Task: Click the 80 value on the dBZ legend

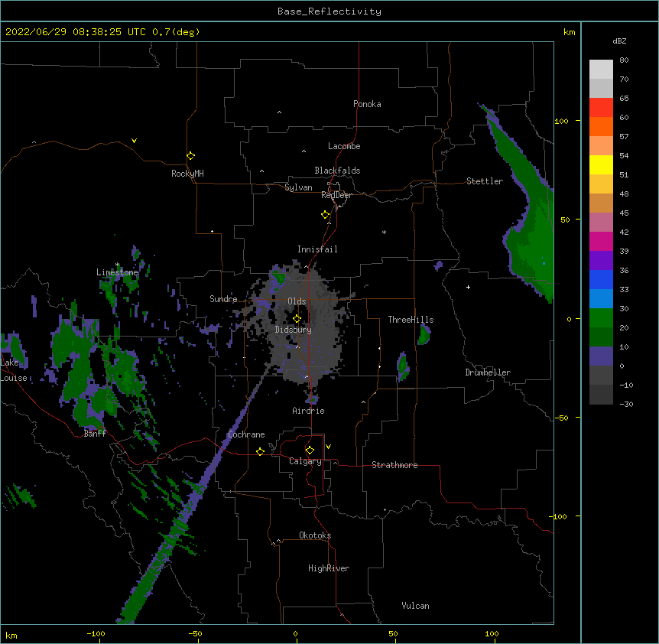Action: 624,60
